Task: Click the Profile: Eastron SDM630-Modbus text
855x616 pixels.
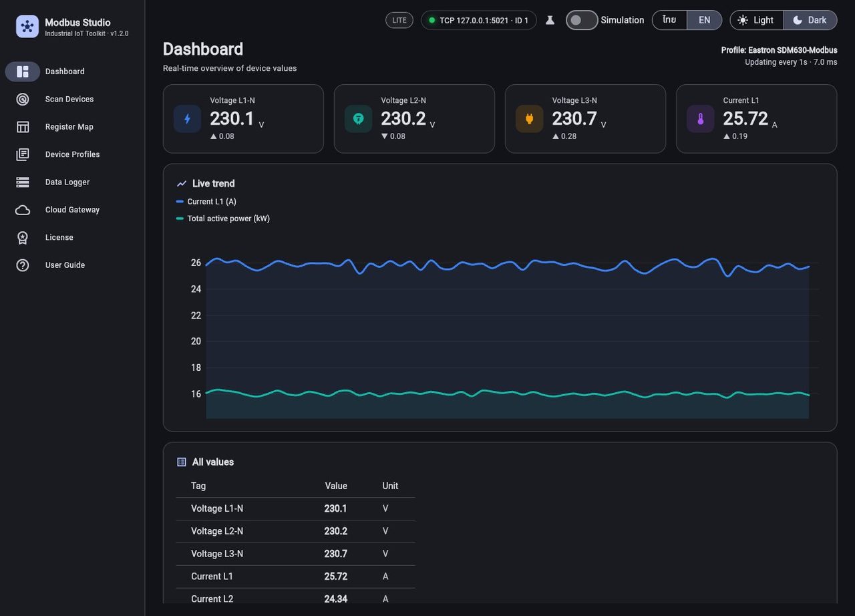Action: point(779,50)
